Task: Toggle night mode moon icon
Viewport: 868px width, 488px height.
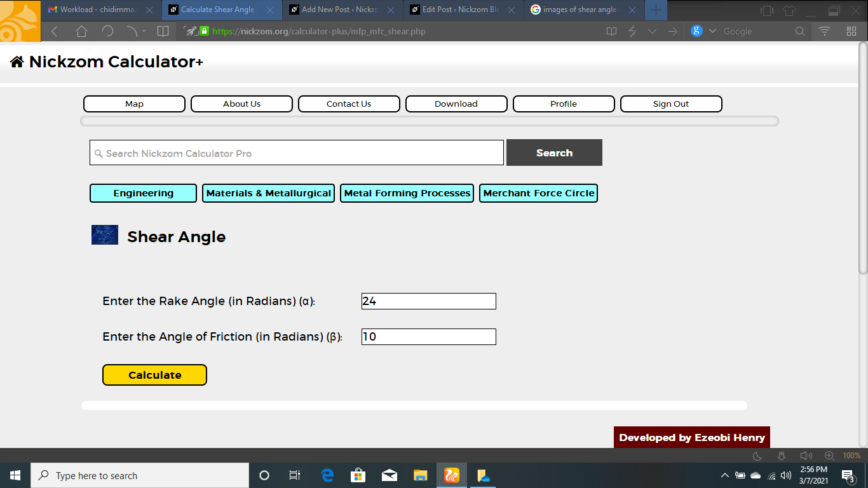Action: click(x=757, y=456)
